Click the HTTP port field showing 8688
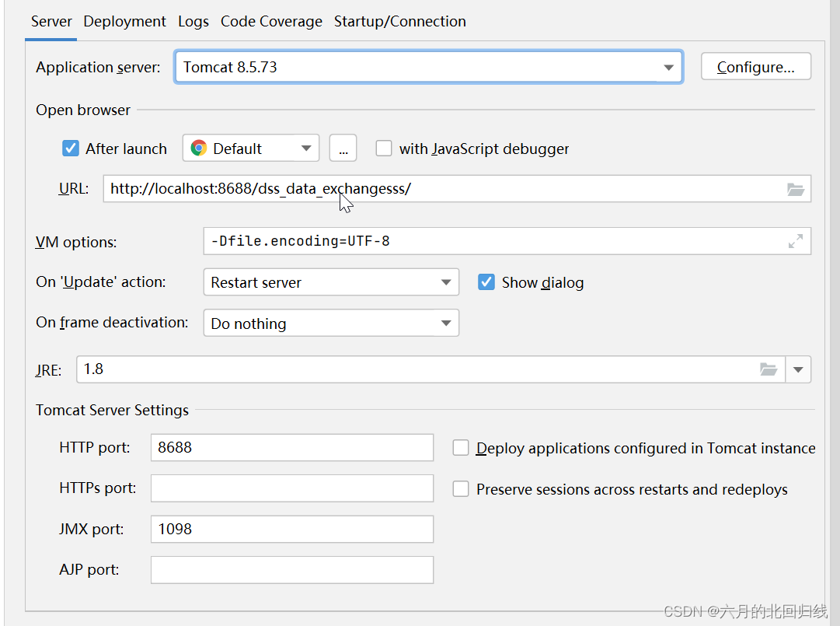This screenshot has width=840, height=626. click(292, 447)
